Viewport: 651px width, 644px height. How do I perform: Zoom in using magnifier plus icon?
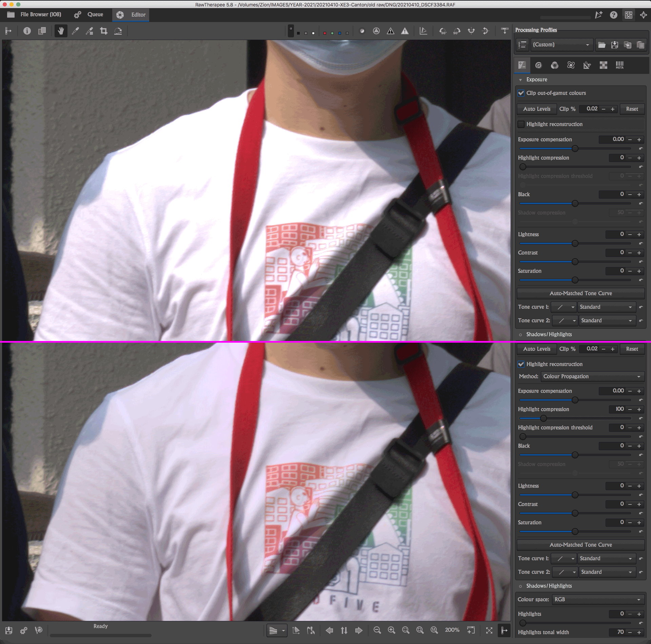391,630
